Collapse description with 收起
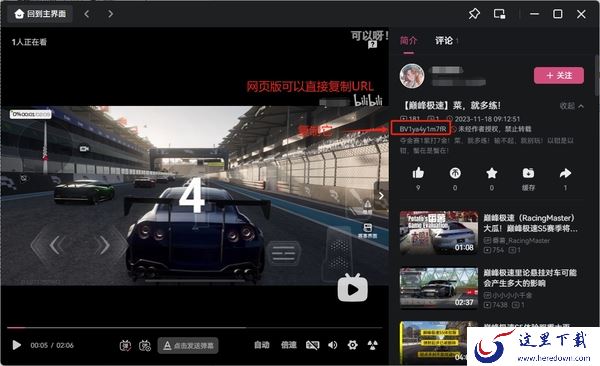Image resolution: width=600 pixels, height=366 pixels. coord(572,106)
